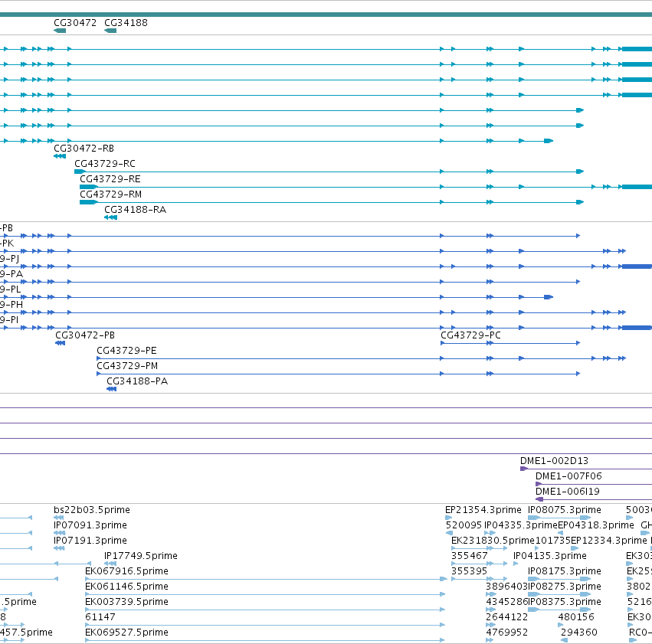
Task: Click EST IP08375.3prime label
Action: tap(564, 602)
